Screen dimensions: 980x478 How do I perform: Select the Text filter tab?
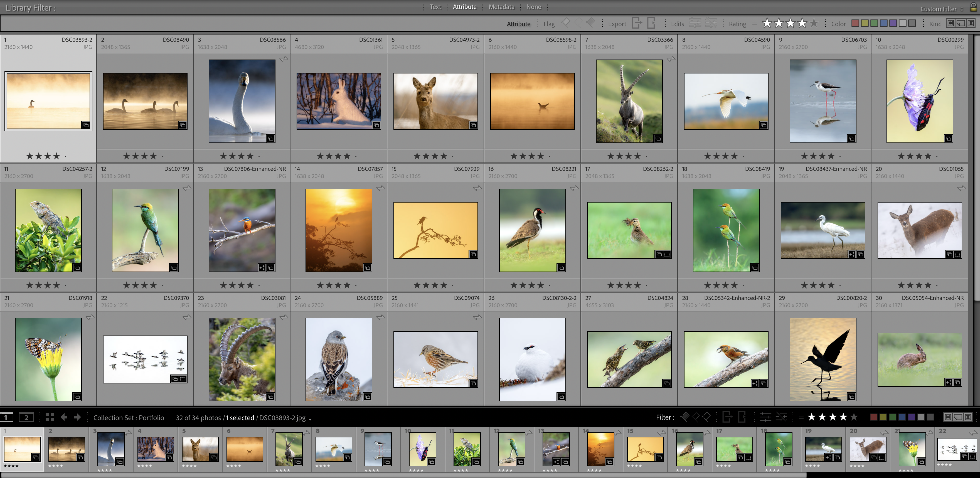[x=435, y=7]
